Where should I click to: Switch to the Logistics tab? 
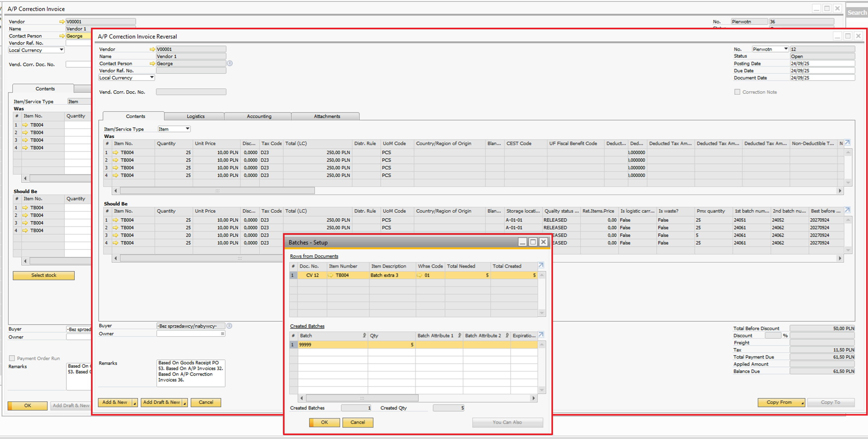195,116
